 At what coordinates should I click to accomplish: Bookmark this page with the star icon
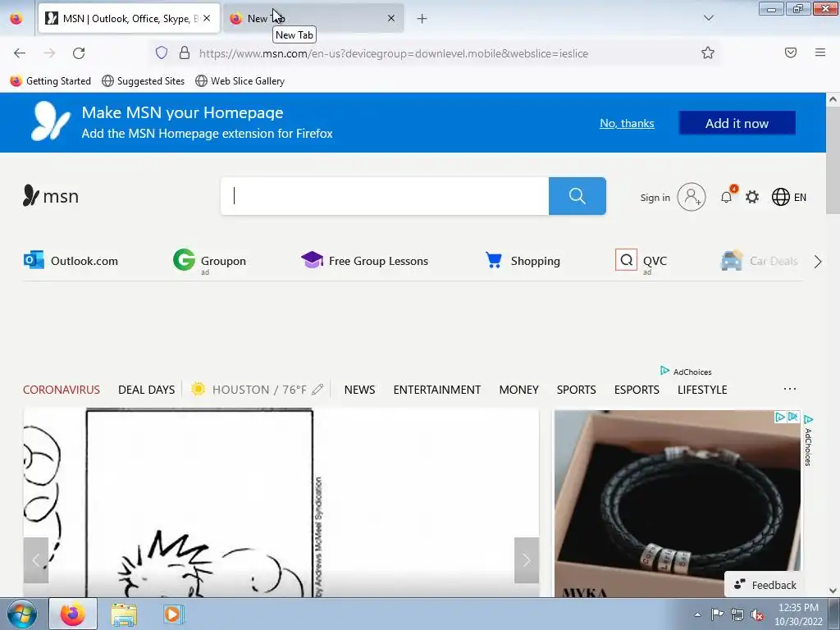708,52
